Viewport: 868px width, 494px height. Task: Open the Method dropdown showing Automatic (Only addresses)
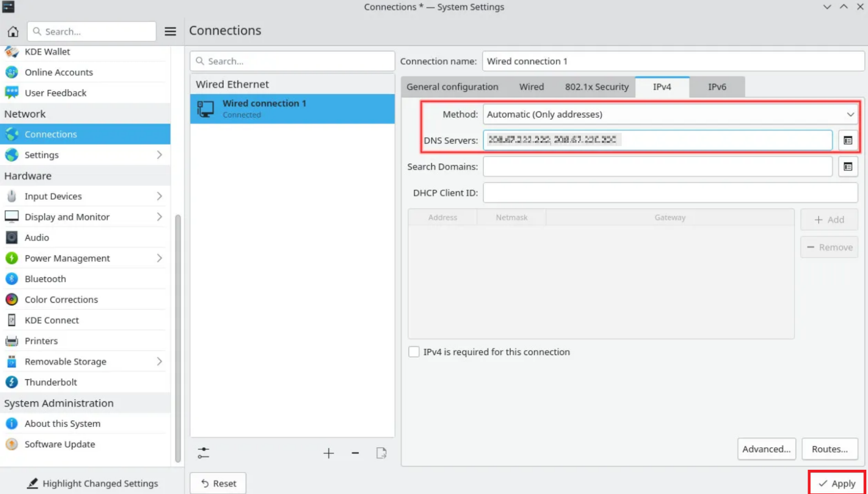tap(670, 114)
